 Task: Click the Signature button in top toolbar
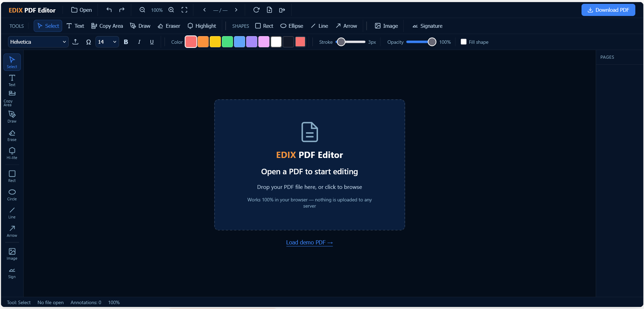coord(427,26)
